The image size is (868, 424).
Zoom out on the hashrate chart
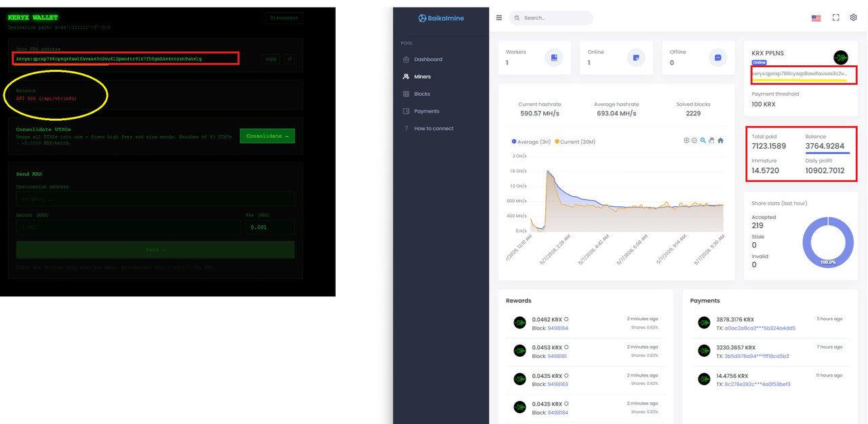click(694, 140)
